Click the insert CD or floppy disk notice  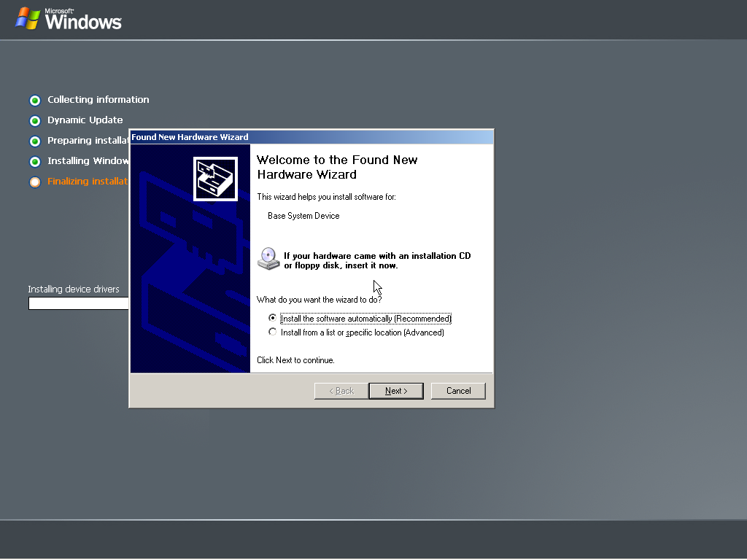[377, 260]
